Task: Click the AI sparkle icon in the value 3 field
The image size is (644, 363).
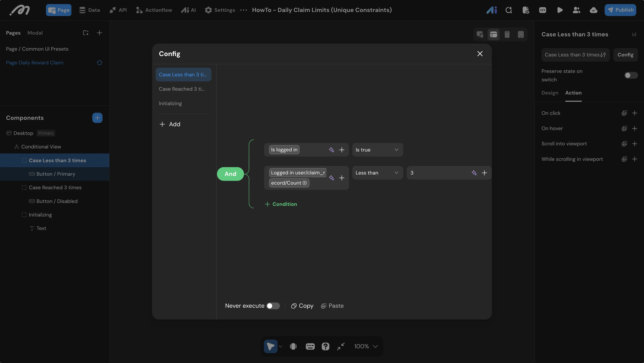Action: [x=474, y=173]
